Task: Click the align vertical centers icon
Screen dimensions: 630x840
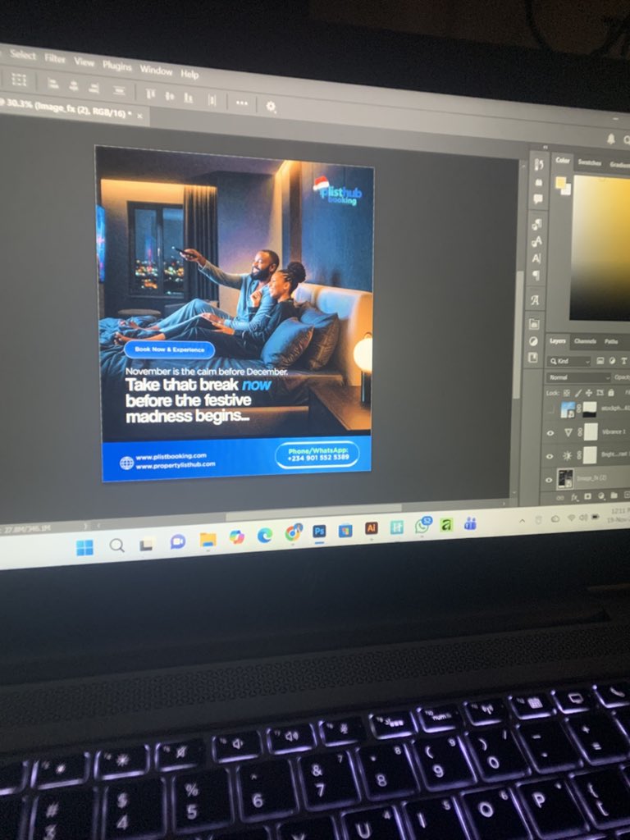Action: pos(169,96)
